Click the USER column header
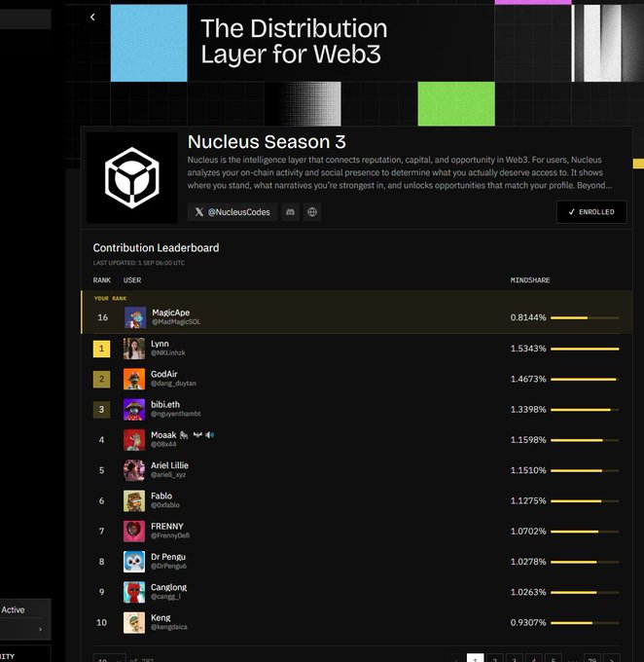Viewport: 644px width, 662px height. coord(132,280)
